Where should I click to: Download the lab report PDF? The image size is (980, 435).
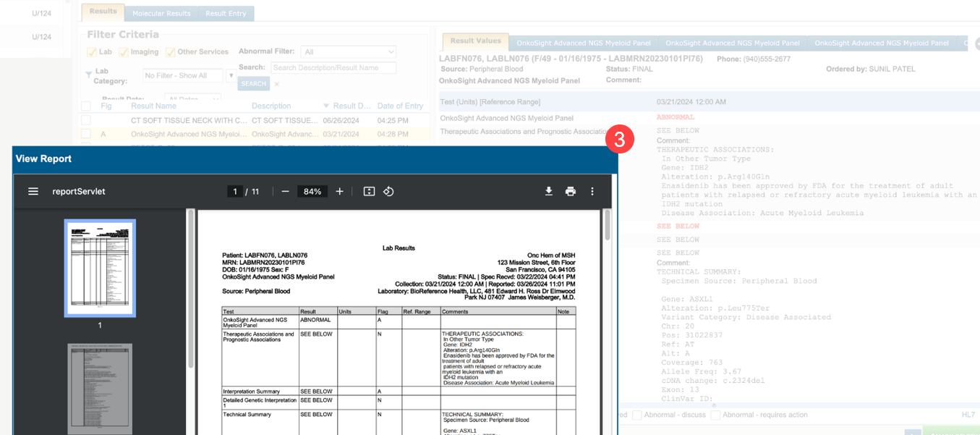(549, 192)
